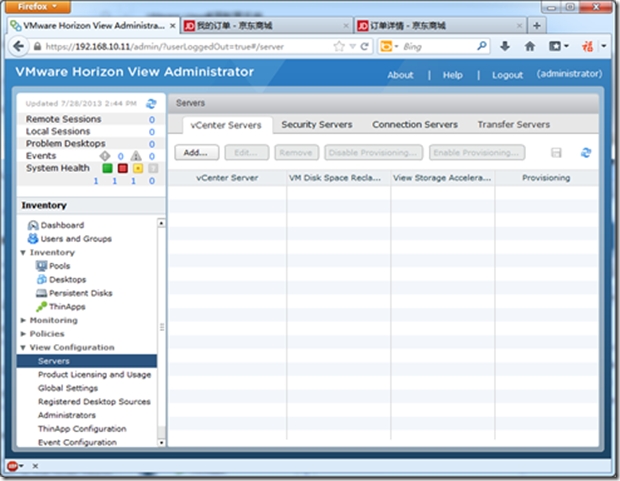Select Servers under View Configuration
620x481 pixels.
[x=87, y=361]
